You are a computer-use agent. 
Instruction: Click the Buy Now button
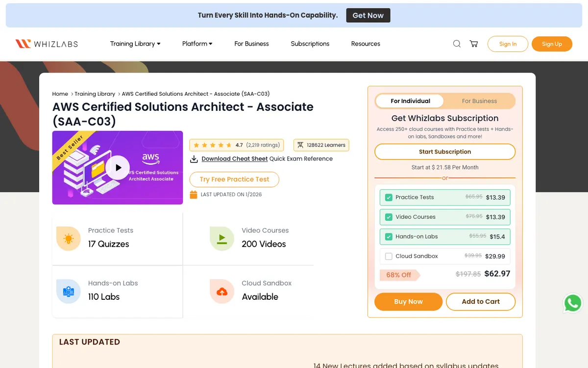coord(408,302)
